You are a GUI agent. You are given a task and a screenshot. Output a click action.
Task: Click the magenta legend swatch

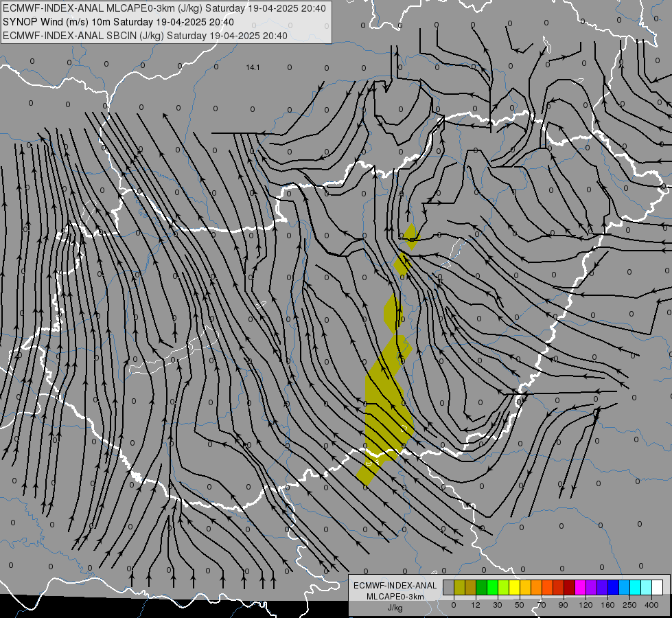(580, 588)
